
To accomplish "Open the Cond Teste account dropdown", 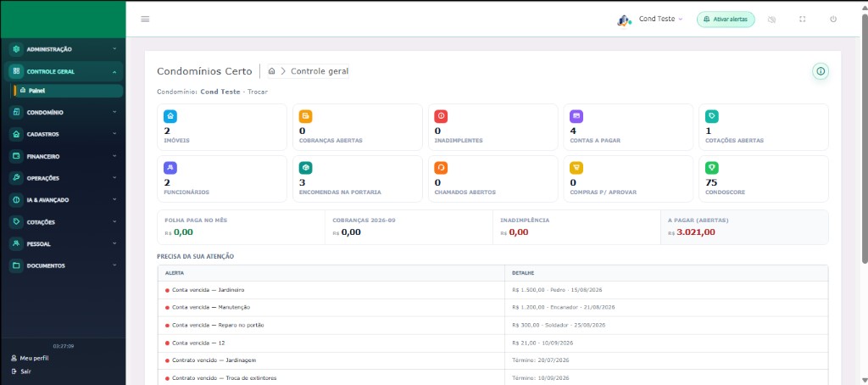I will pyautogui.click(x=660, y=19).
